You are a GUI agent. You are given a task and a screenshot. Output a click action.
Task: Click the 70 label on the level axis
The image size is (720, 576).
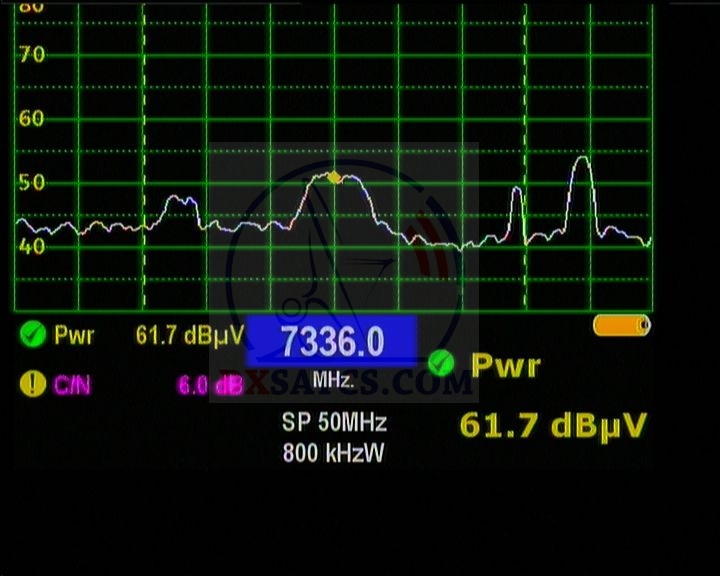32,55
